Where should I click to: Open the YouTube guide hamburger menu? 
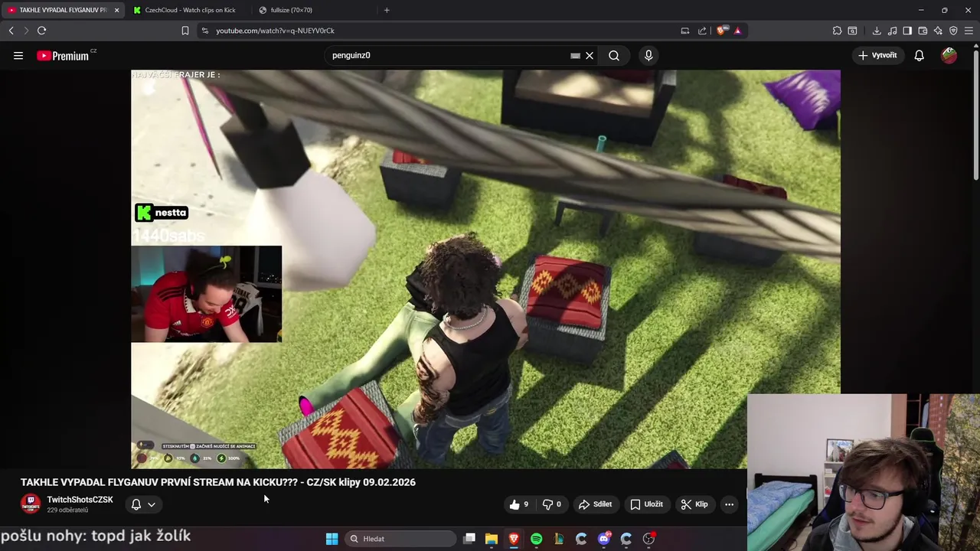coord(18,55)
